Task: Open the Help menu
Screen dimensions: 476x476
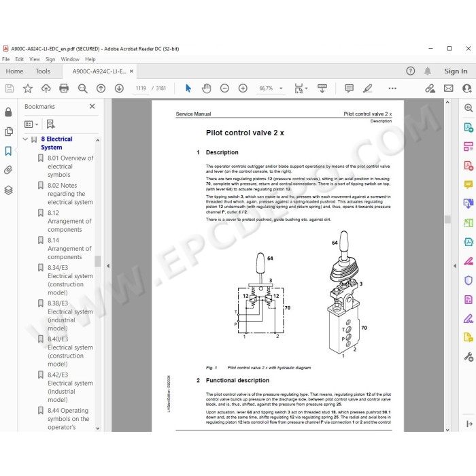Action: (90, 59)
